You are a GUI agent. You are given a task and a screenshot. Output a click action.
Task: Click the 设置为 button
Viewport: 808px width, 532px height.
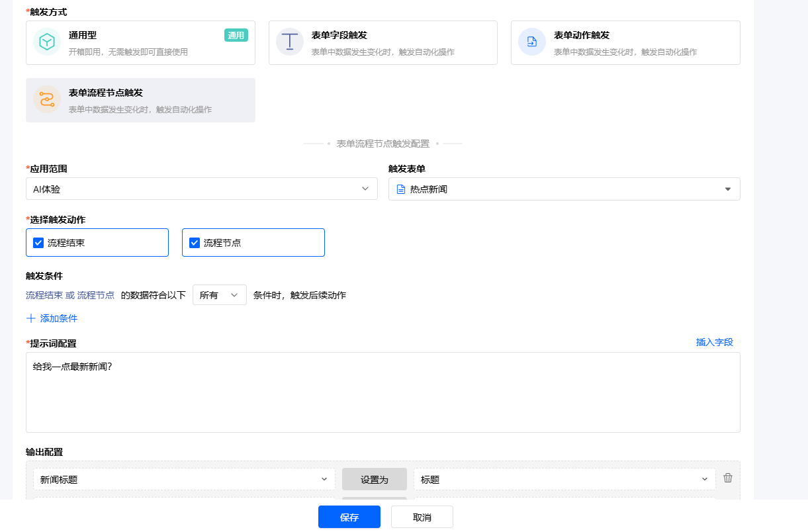[x=375, y=479]
